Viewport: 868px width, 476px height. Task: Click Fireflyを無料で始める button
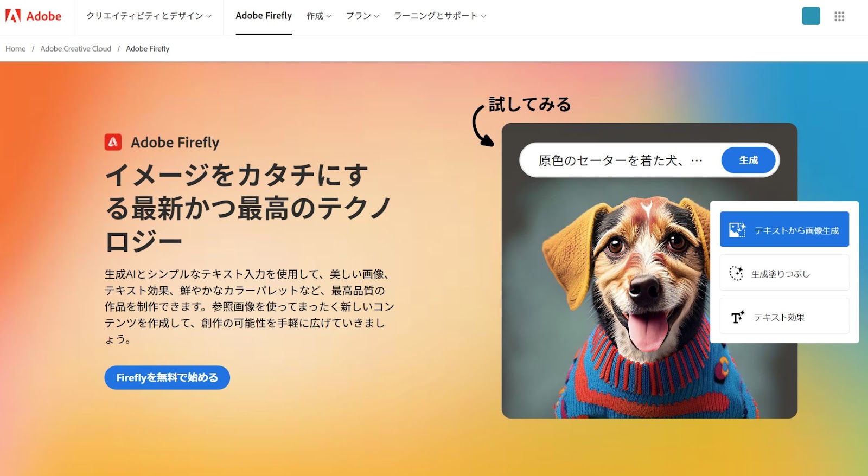(x=167, y=377)
